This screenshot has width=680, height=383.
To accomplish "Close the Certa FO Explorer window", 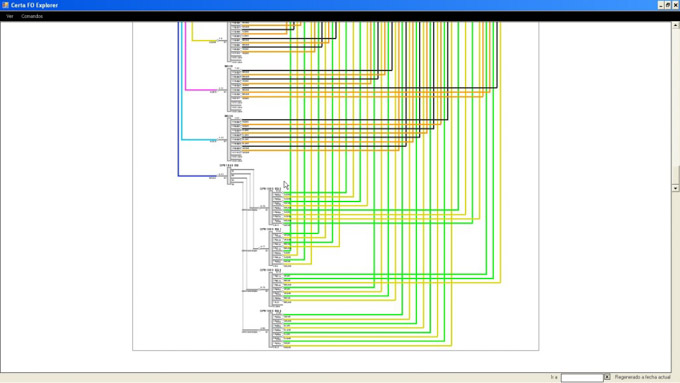I will point(675,5).
